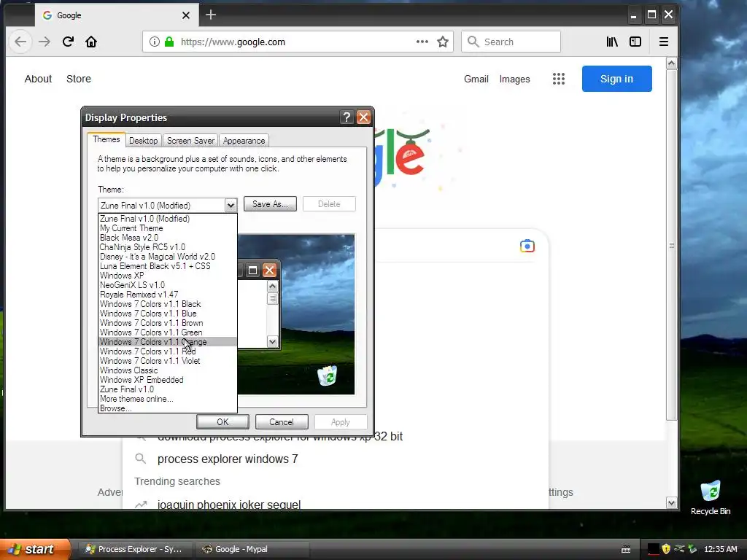Collapse the Theme dropdown arrow
Viewport: 747px width, 560px height.
[231, 205]
